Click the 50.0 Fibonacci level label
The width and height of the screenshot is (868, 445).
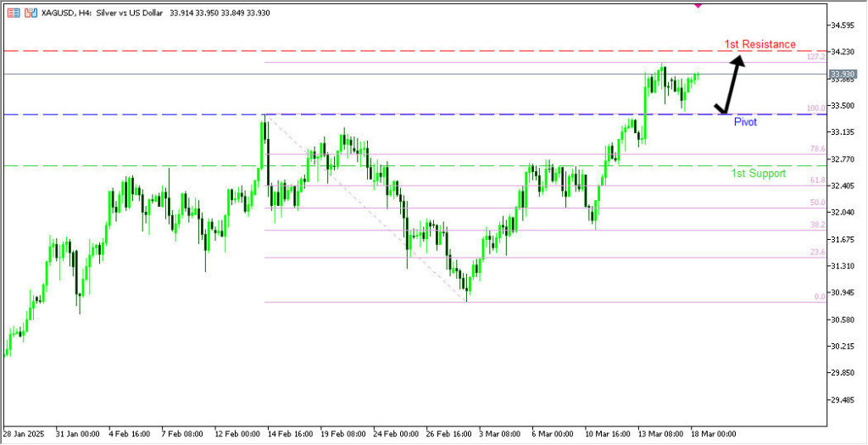817,203
